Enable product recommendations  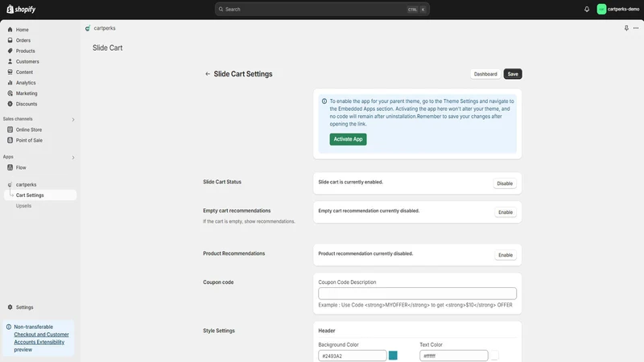click(506, 255)
